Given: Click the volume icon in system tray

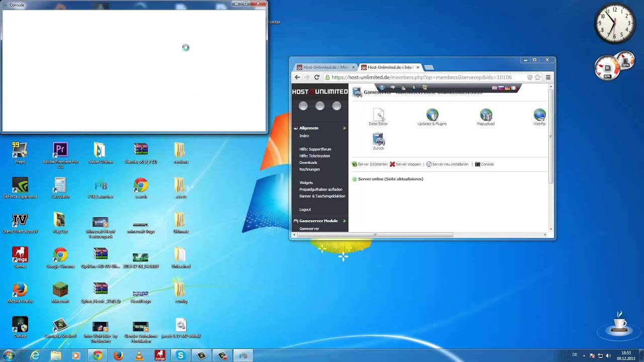Looking at the screenshot, I should pos(609,356).
